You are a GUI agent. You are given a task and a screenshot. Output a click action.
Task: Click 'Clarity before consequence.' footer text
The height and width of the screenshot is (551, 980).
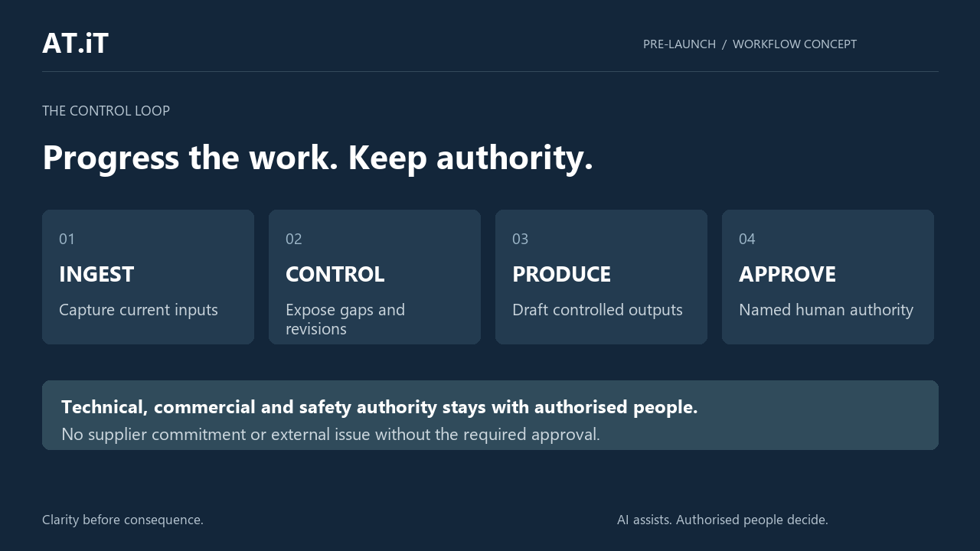pyautogui.click(x=122, y=520)
